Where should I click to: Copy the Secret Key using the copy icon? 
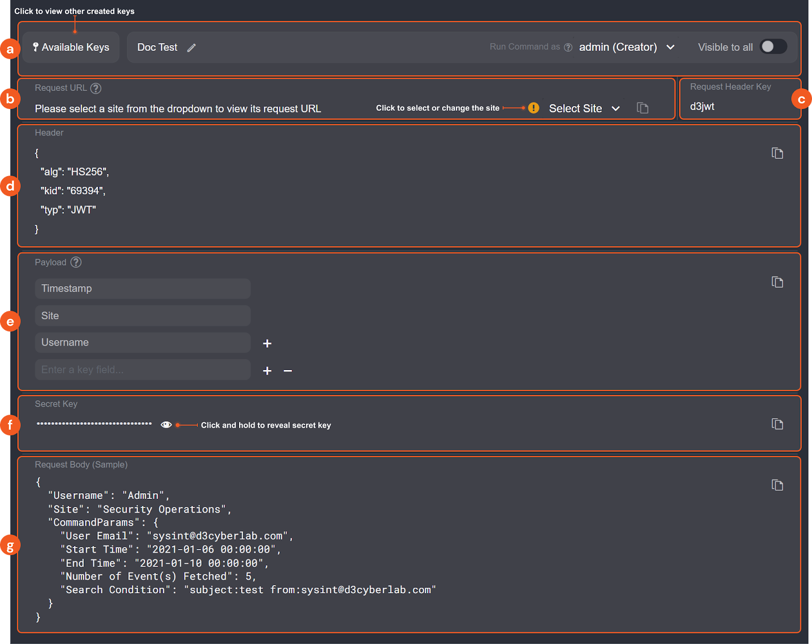(777, 424)
